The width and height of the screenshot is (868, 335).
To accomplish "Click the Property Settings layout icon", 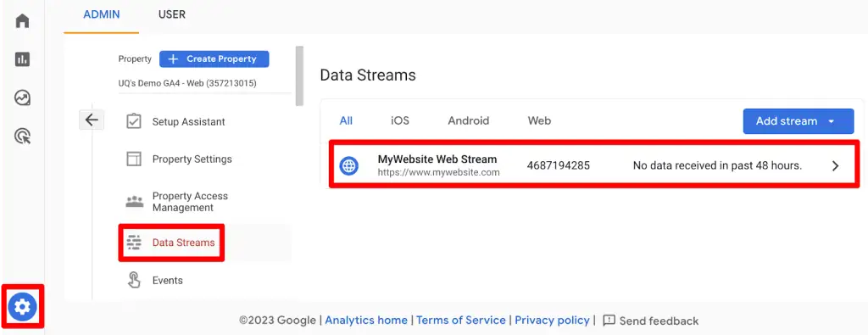I will 134,159.
